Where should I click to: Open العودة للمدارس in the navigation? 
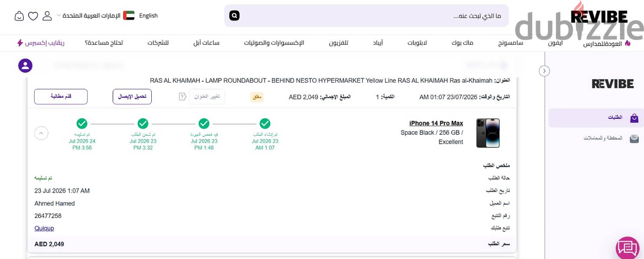pos(603,43)
